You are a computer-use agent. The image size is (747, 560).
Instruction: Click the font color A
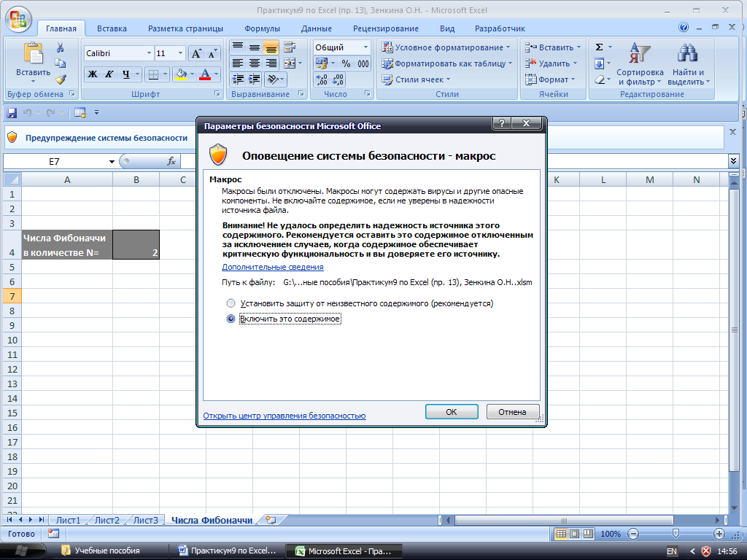click(205, 74)
